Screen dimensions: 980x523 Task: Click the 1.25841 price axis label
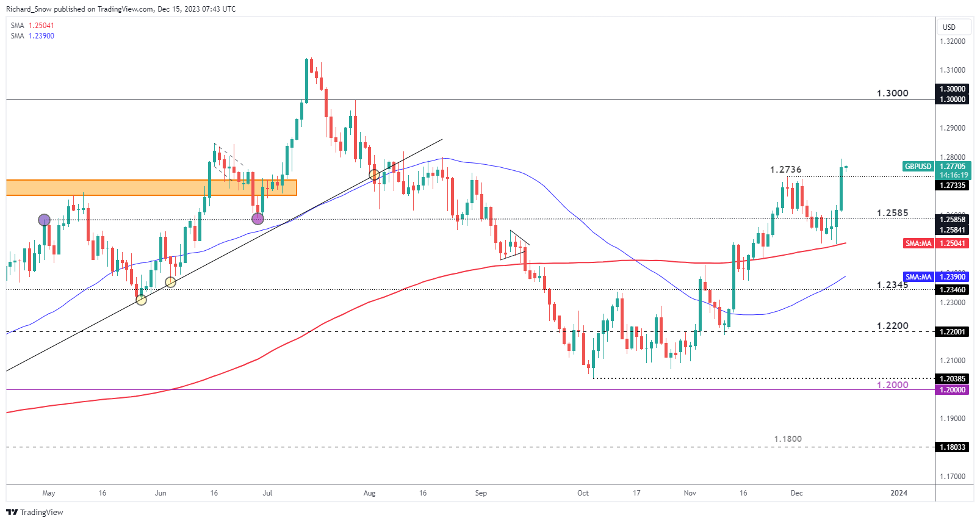tap(952, 230)
